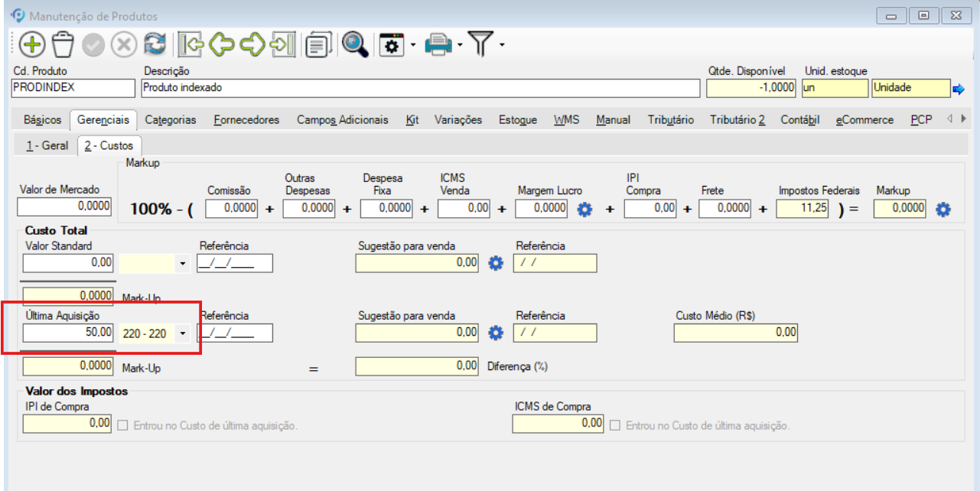Expand the printer options dropdown arrow
980x491 pixels.
coord(460,45)
